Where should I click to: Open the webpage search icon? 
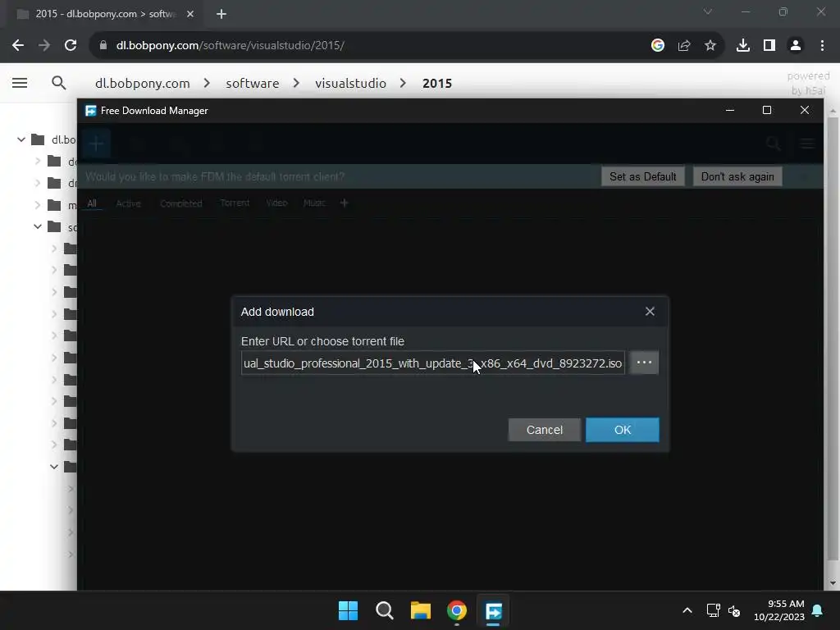tap(59, 83)
